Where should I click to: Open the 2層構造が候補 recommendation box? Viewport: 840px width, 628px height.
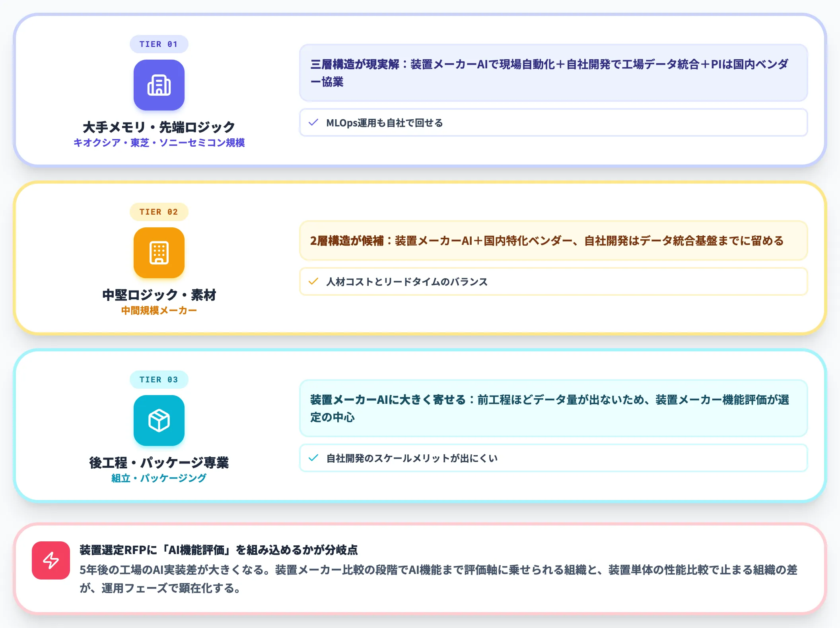553,240
